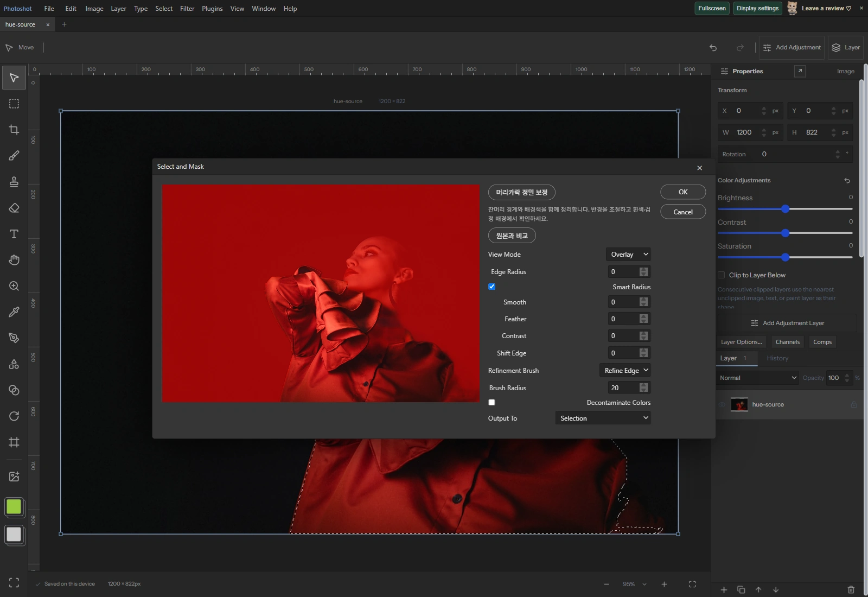Screen dimensions: 868x597
Task: Open the zoom percentage dropdown
Action: pyautogui.click(x=635, y=584)
